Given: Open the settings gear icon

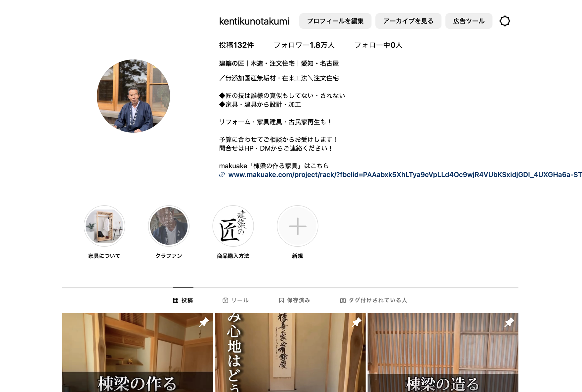Looking at the screenshot, I should click(505, 21).
